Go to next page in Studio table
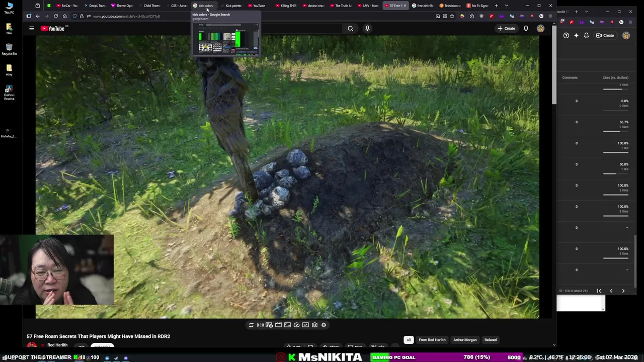This screenshot has height=362, width=644. (x=623, y=291)
